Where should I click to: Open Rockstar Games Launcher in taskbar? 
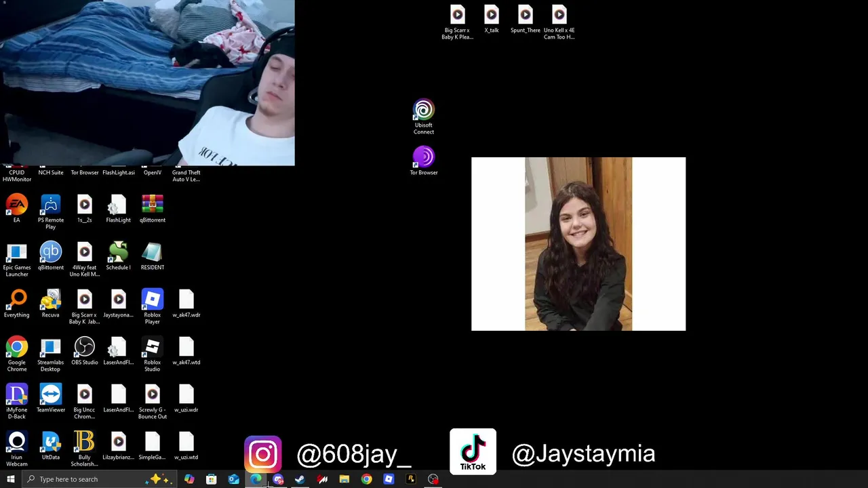coord(411,479)
